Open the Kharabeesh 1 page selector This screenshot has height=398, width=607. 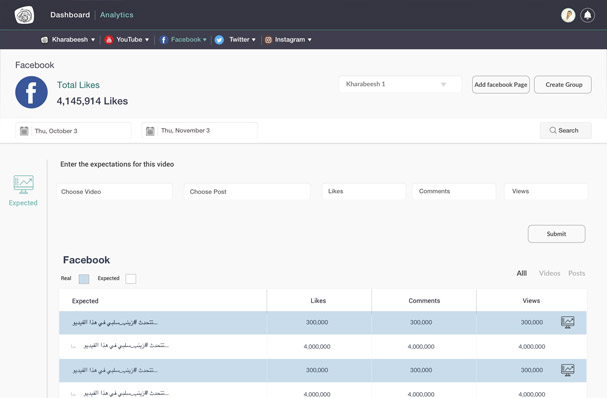[400, 84]
